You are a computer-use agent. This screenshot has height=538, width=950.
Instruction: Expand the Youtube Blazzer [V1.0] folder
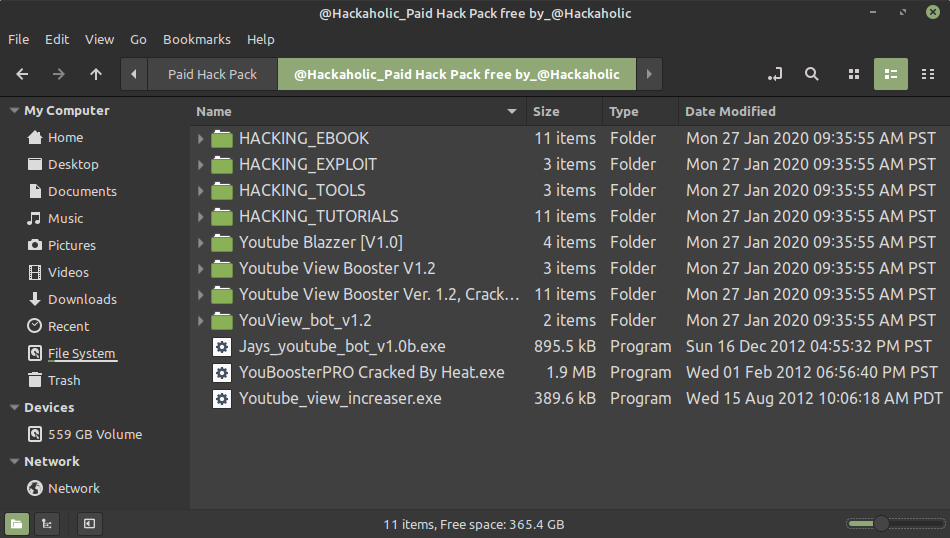tap(201, 243)
